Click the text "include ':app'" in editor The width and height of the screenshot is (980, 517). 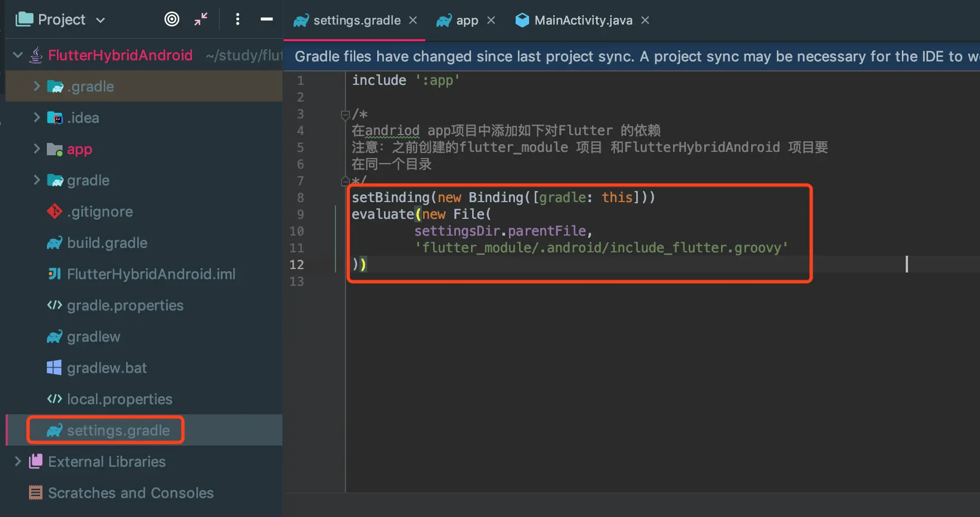point(406,80)
